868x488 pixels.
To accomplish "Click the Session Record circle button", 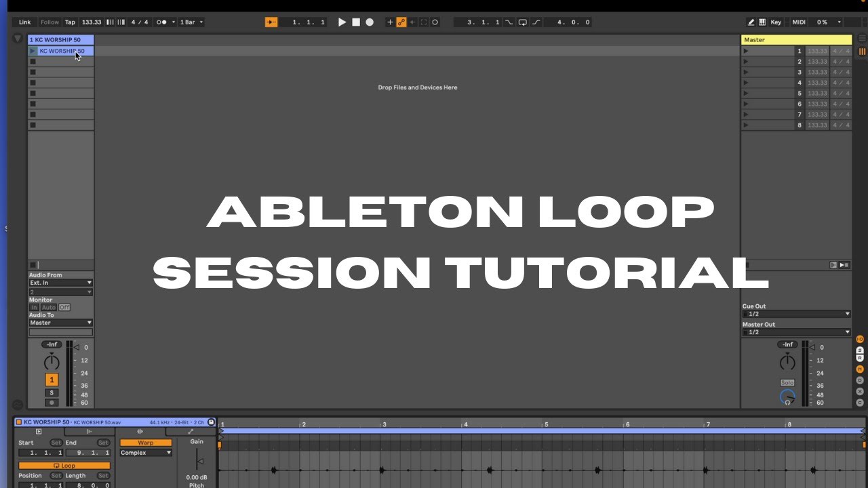I will (x=435, y=22).
